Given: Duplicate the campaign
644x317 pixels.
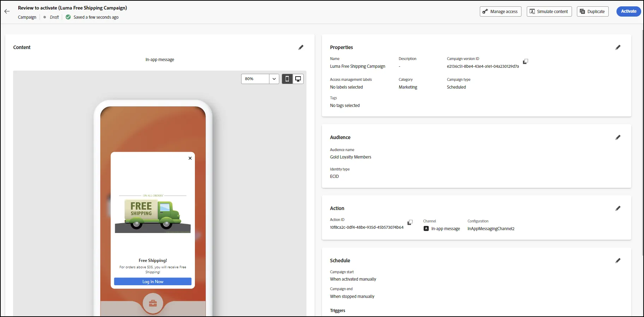Looking at the screenshot, I should click(x=592, y=11).
